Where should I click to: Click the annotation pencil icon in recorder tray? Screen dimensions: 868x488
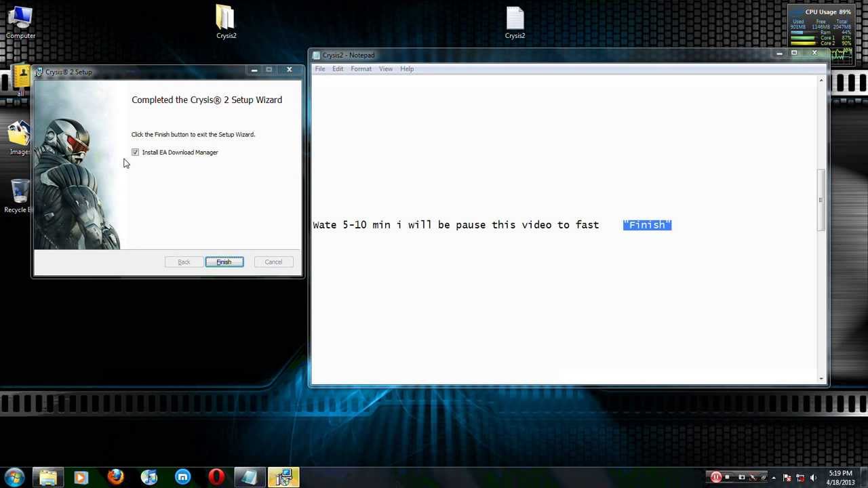click(x=753, y=477)
